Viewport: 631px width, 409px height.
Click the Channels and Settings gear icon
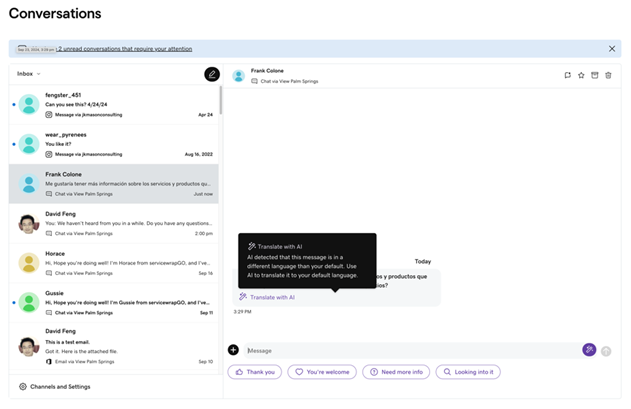(x=23, y=386)
